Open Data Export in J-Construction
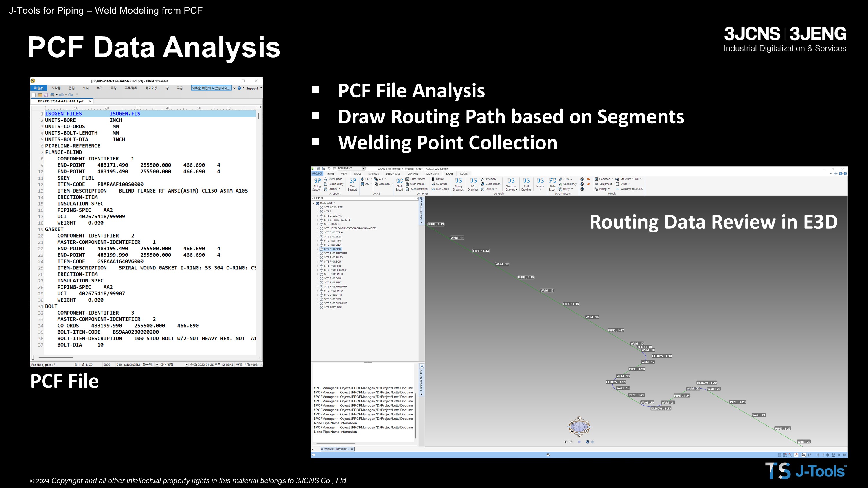Image resolution: width=868 pixels, height=488 pixels. (553, 184)
